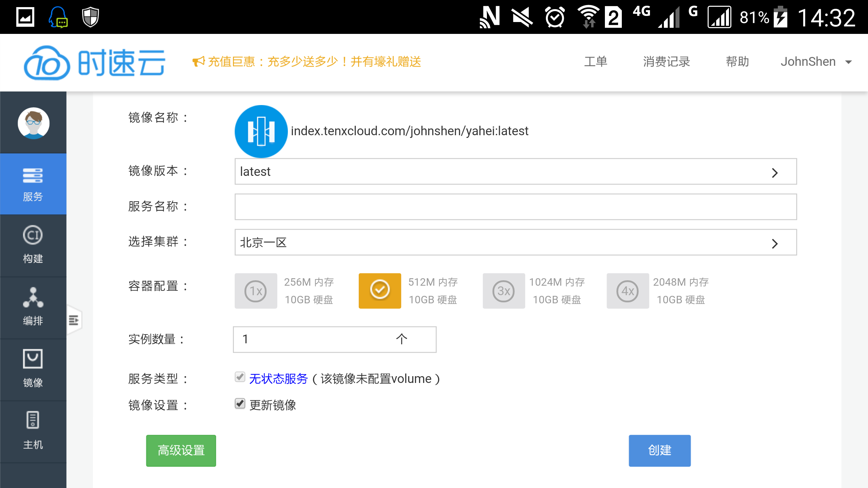The image size is (868, 488).
Task: Collapse the sidebar with toggle handle
Action: 74,320
